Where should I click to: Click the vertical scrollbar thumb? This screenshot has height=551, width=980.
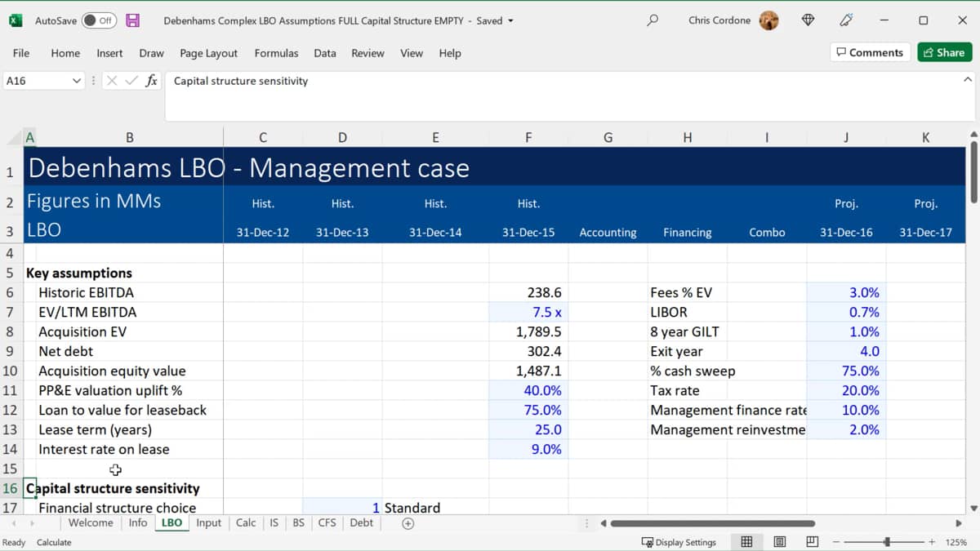973,171
